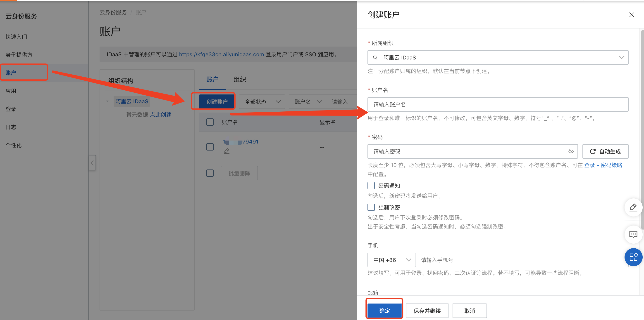Select 阿里云 IDaaS tree node
The image size is (644, 320).
[x=132, y=101]
